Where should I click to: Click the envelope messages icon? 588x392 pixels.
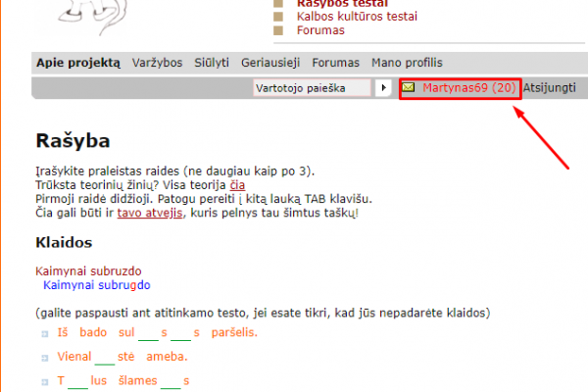pos(408,87)
